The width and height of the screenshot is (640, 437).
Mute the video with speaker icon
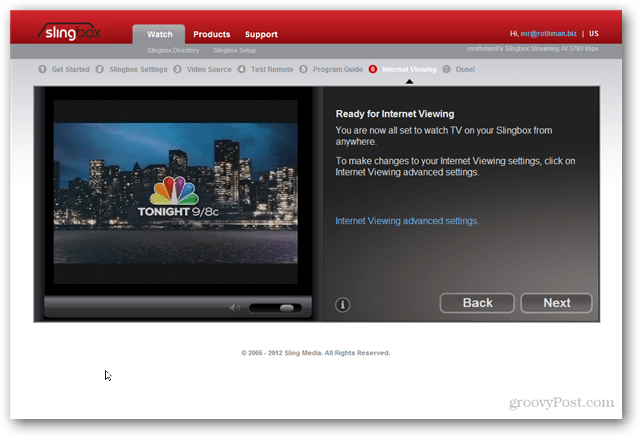point(234,308)
